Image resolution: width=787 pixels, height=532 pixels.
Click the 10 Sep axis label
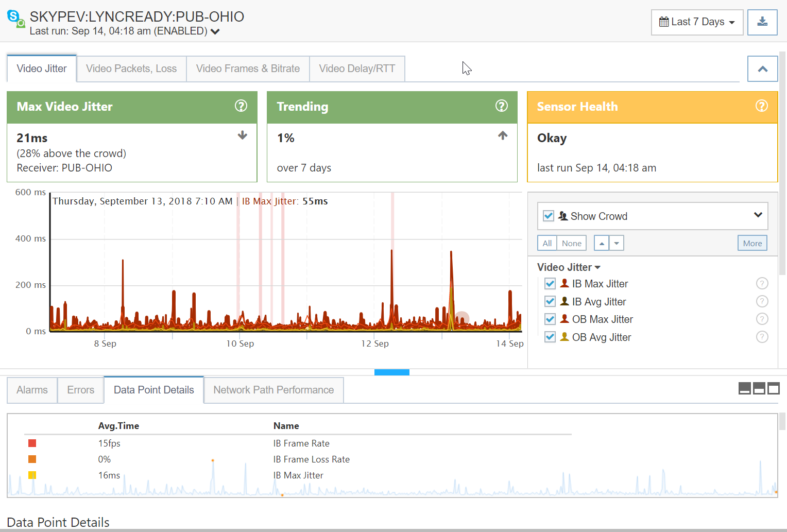240,344
